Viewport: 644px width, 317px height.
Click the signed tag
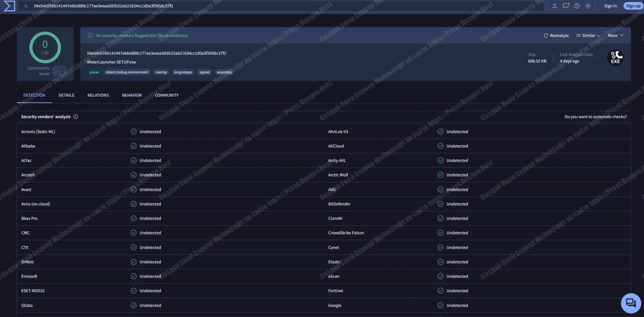tap(204, 72)
